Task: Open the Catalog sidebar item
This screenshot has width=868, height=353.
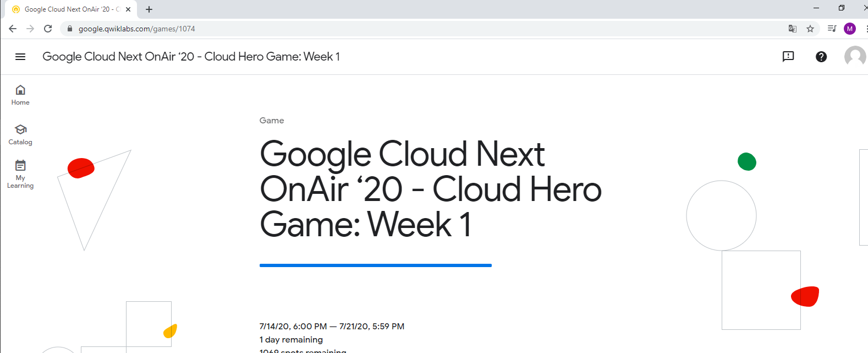Action: point(20,134)
